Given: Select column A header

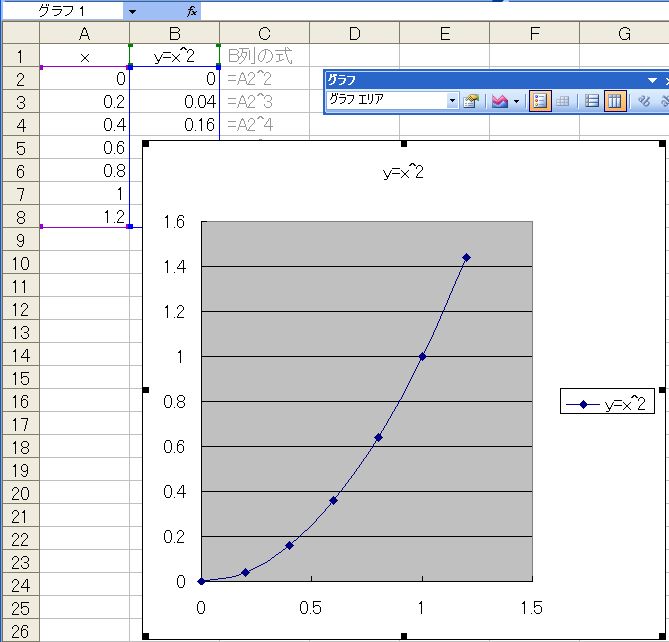Looking at the screenshot, I should click(84, 35).
